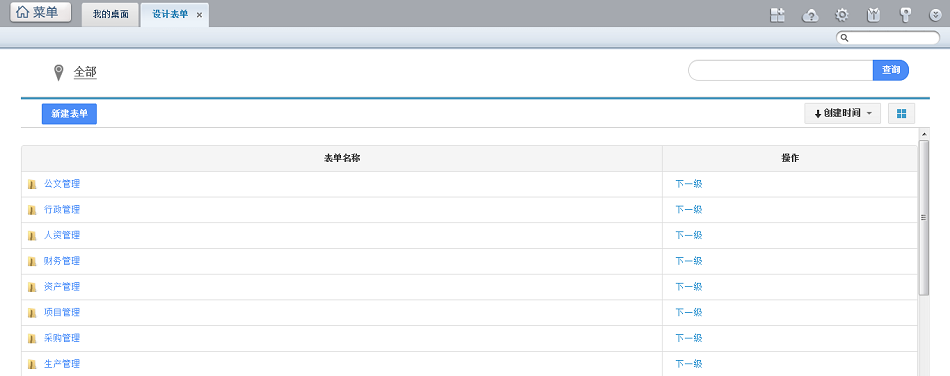Click the shirt theme icon
This screenshot has height=376, width=950.
[x=873, y=16]
